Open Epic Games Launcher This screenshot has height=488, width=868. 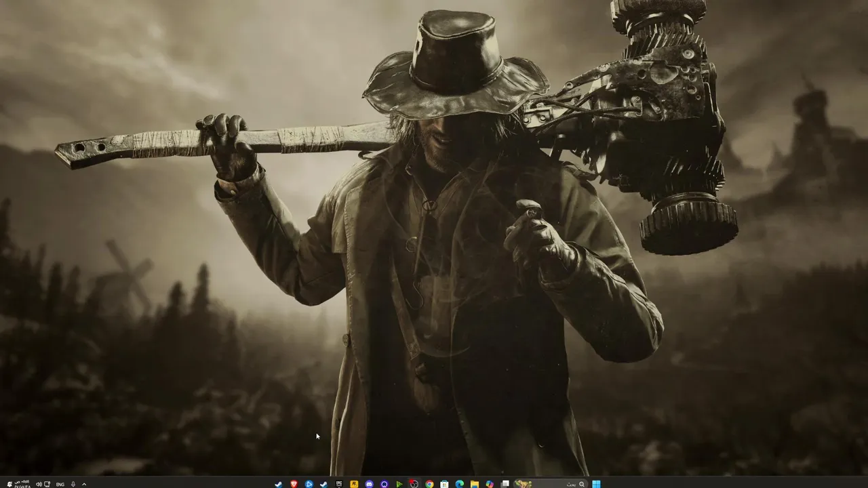[x=339, y=484]
